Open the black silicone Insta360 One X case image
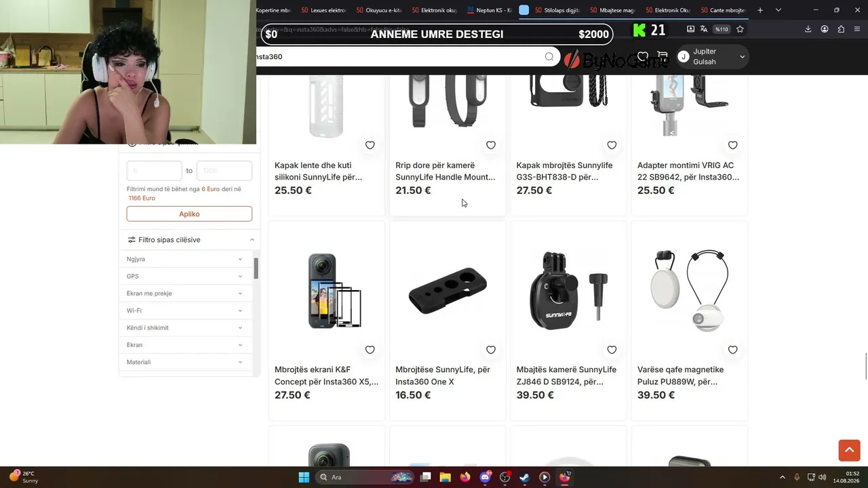The height and width of the screenshot is (488, 868). [x=448, y=291]
